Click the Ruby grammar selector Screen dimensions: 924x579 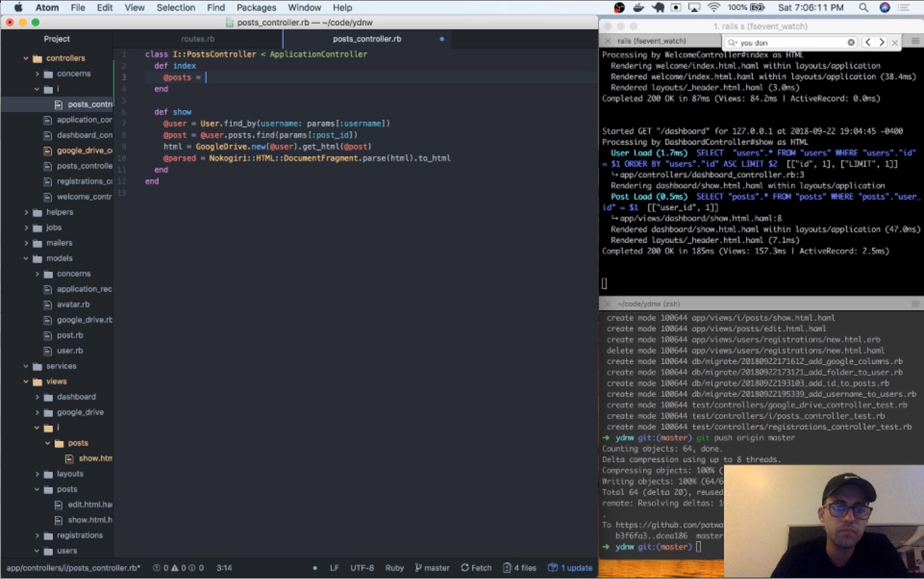[394, 568]
